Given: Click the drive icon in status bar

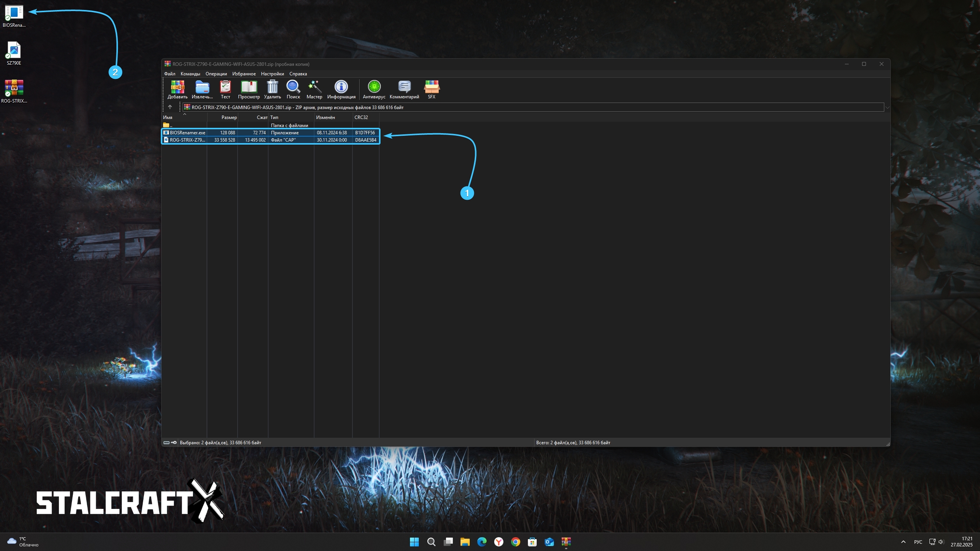Looking at the screenshot, I should pyautogui.click(x=167, y=443).
